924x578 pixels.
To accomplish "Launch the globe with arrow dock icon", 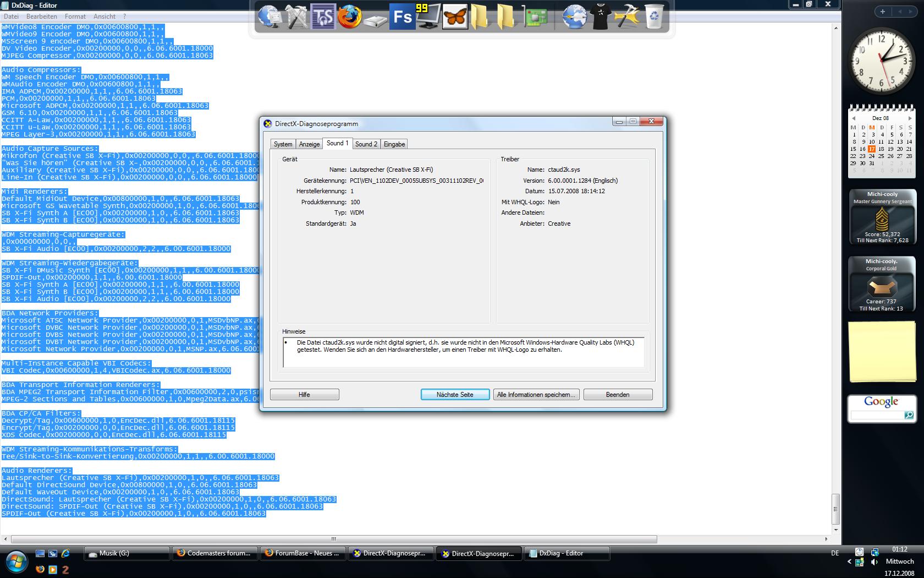I will 574,17.
